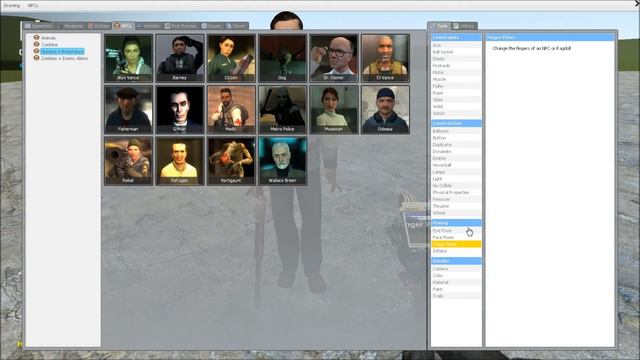Viewport: 640px width, 360px height.
Task: Select the Weld tool
Action: [x=456, y=106]
